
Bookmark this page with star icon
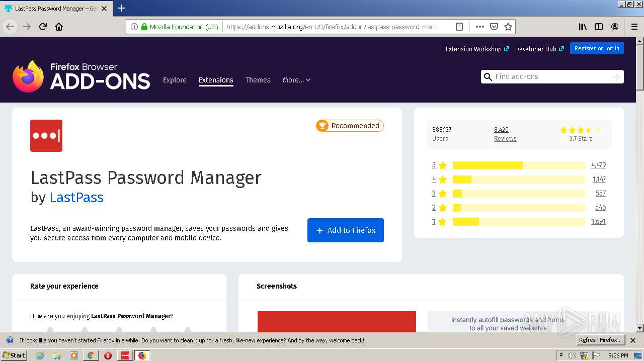(508, 27)
